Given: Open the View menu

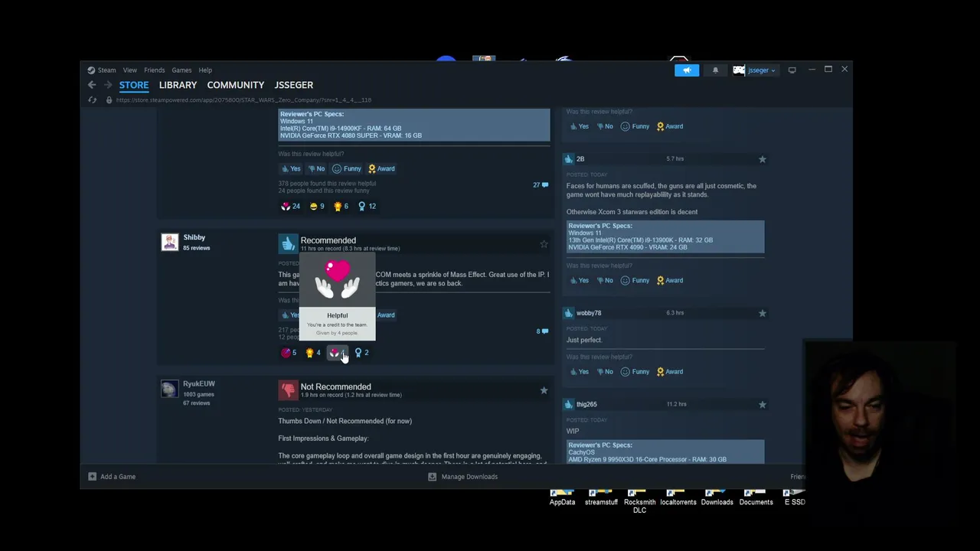Looking at the screenshot, I should pos(130,70).
